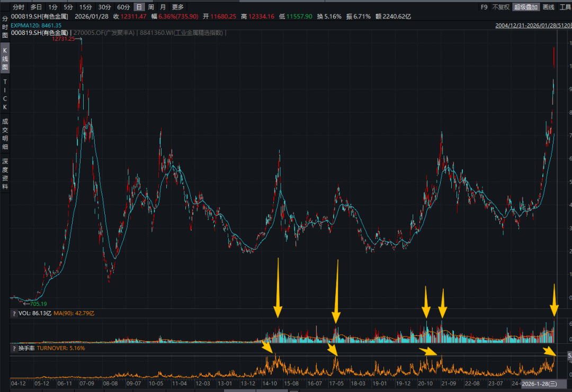572x392 pixels.
Task: Select the 日 daily period
Action: click(139, 7)
